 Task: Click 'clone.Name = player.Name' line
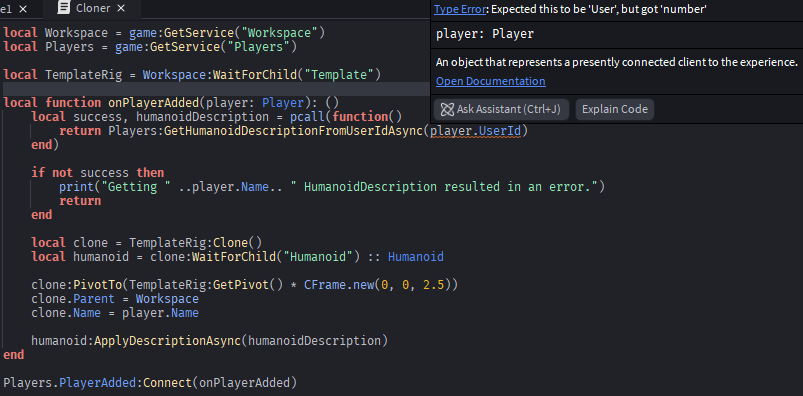[x=115, y=313]
